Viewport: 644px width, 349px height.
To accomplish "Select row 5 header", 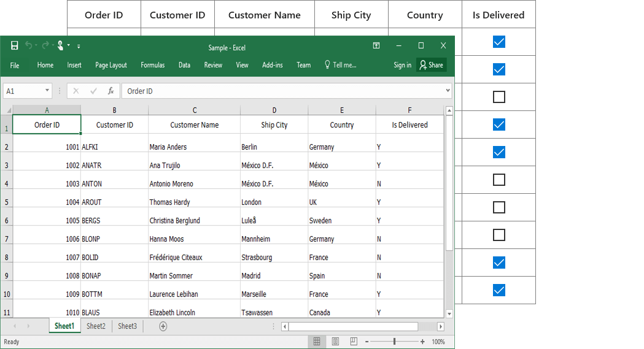I will (x=7, y=202).
